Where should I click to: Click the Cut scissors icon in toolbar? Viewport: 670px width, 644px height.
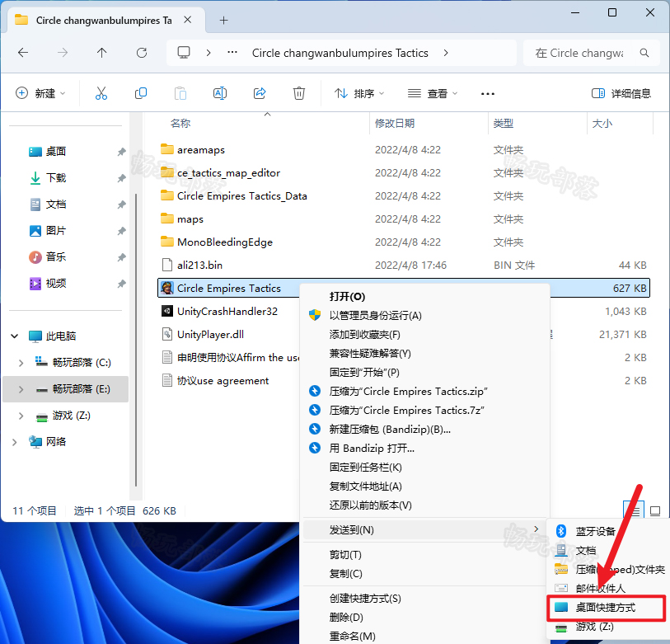(101, 93)
